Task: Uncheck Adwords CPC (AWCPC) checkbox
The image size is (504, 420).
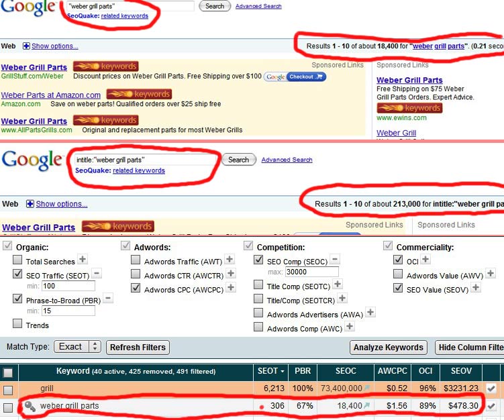Action: click(x=136, y=288)
